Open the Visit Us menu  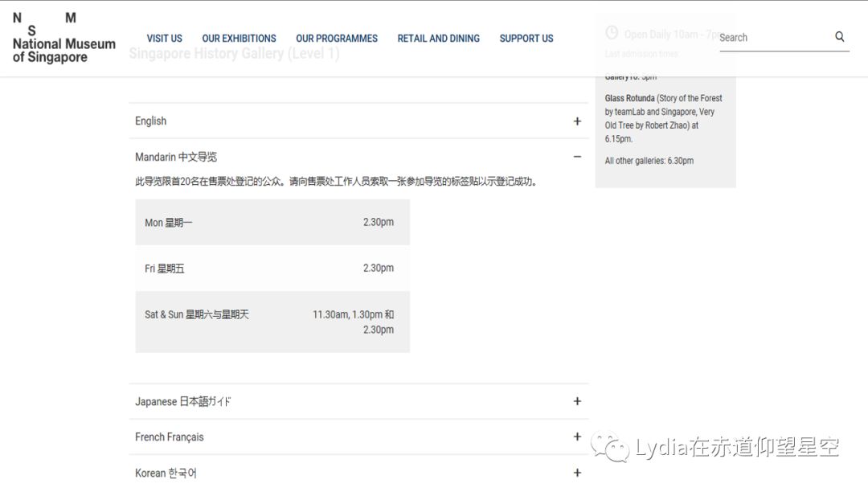click(x=164, y=39)
